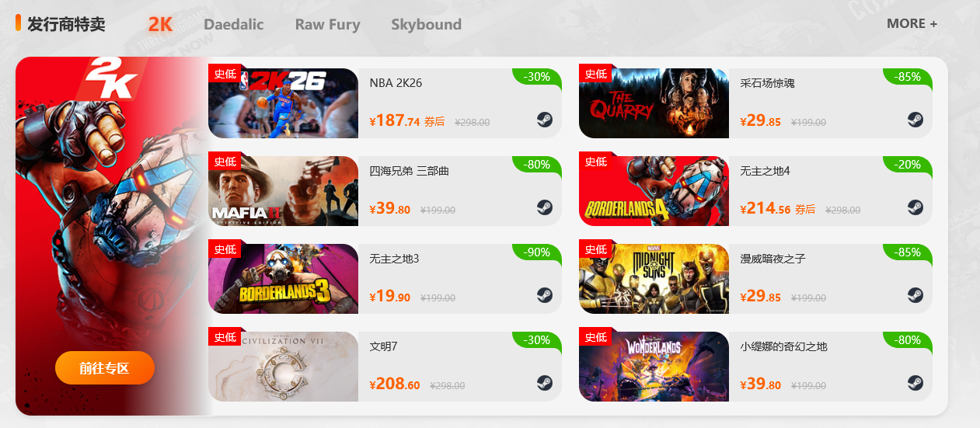Viewport: 980px width, 428px height.
Task: Click the Borderlands 4 cover thumbnail
Action: 654,191
